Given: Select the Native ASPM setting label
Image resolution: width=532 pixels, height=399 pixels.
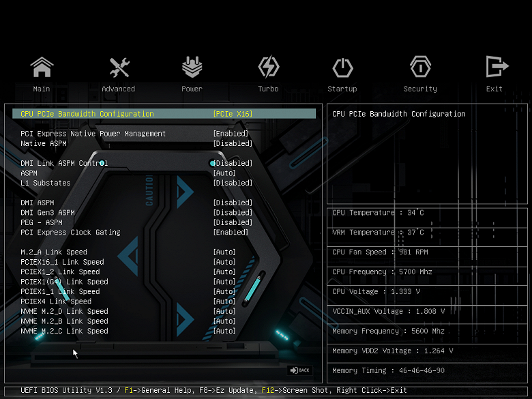Looking at the screenshot, I should tap(44, 143).
